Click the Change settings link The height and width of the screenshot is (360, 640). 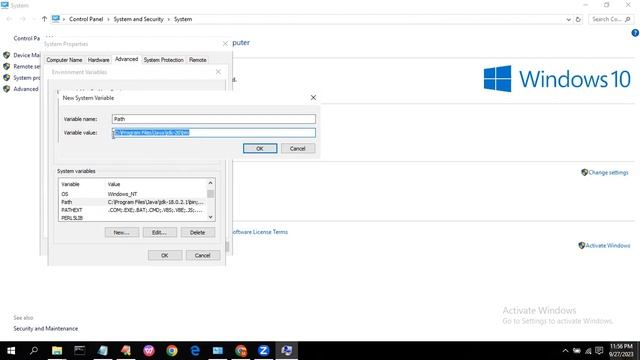click(608, 173)
